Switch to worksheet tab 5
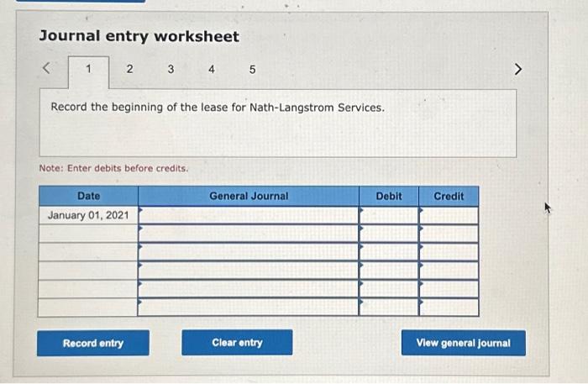 coord(252,70)
